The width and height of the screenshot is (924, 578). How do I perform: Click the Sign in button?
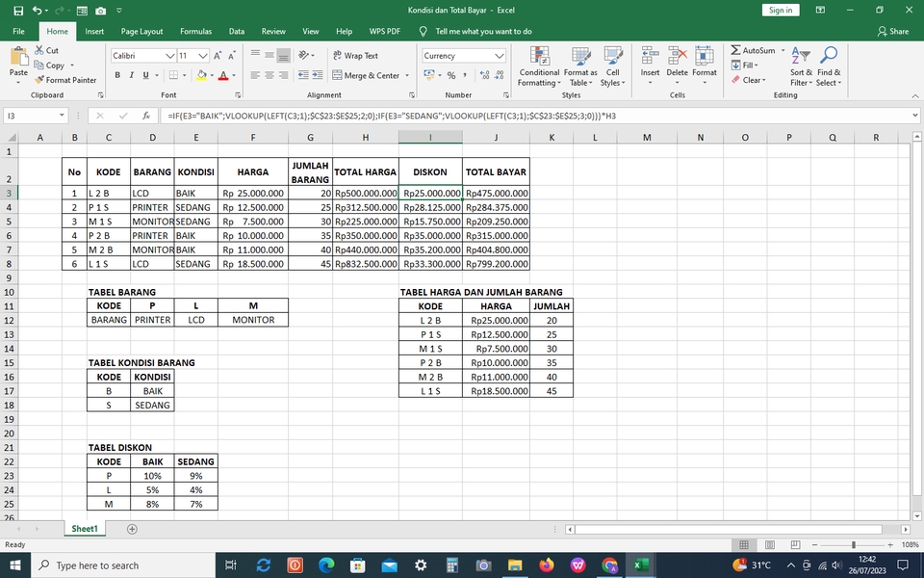click(x=781, y=10)
